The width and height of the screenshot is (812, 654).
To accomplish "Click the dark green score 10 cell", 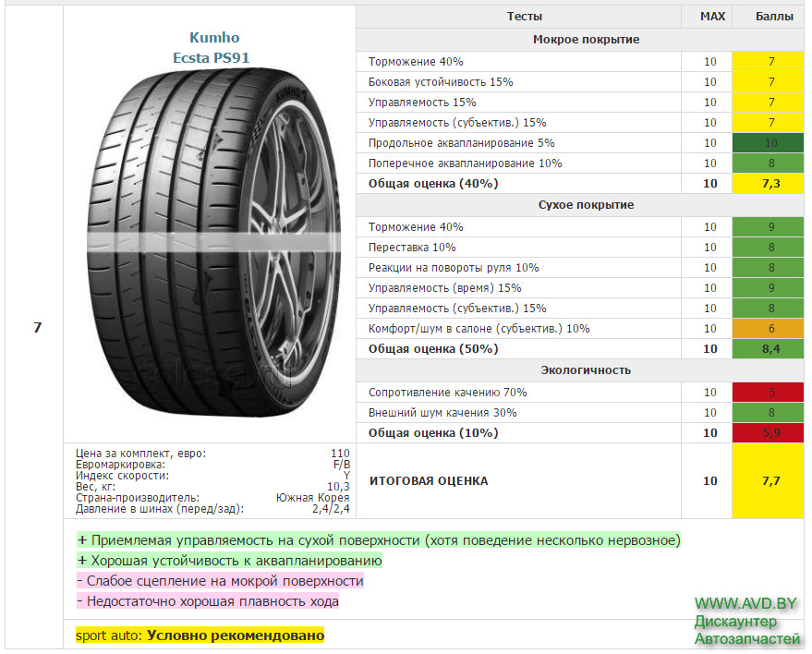I will (x=768, y=143).
